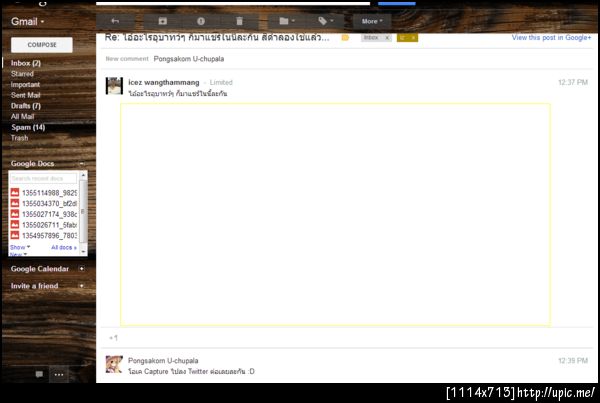Delete conversation with the trash icon

click(x=239, y=21)
